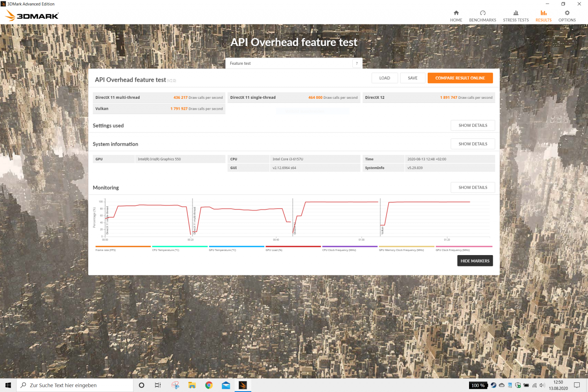
Task: Click Vulkan score 1 791 927
Action: coord(179,109)
